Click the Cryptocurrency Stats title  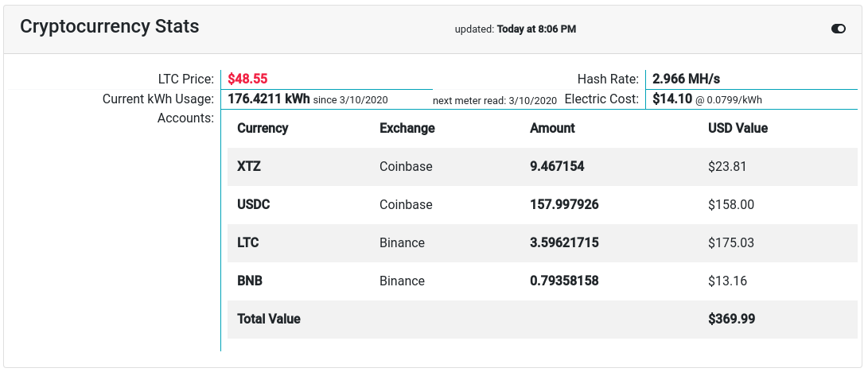coord(110,26)
